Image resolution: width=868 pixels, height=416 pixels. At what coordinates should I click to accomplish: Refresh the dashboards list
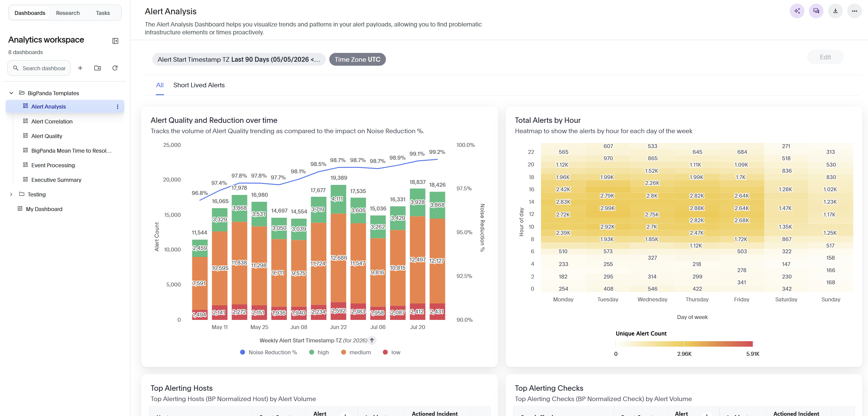point(115,68)
